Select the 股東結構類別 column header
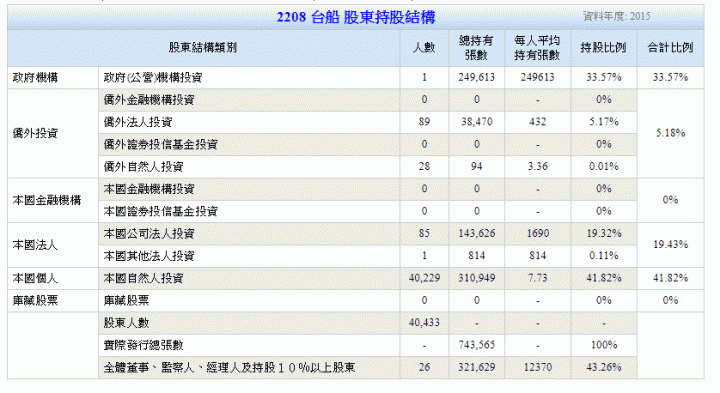This screenshot has width=720, height=393. tap(202, 48)
